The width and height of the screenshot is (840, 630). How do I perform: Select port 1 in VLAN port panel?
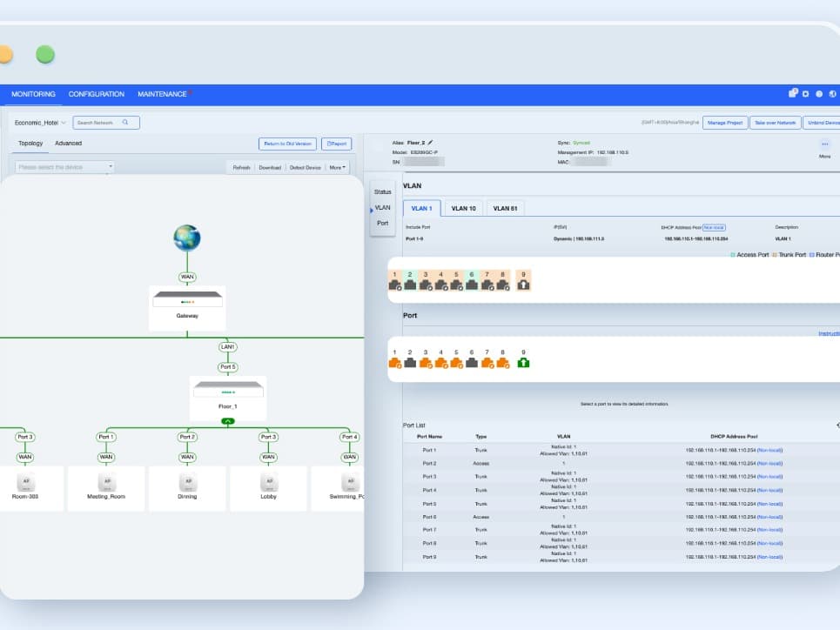(395, 281)
